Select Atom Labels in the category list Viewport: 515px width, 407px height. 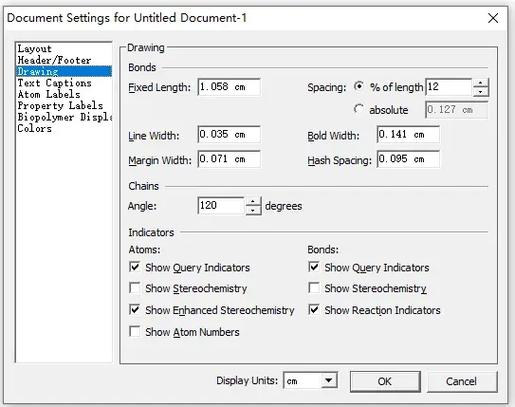(49, 94)
